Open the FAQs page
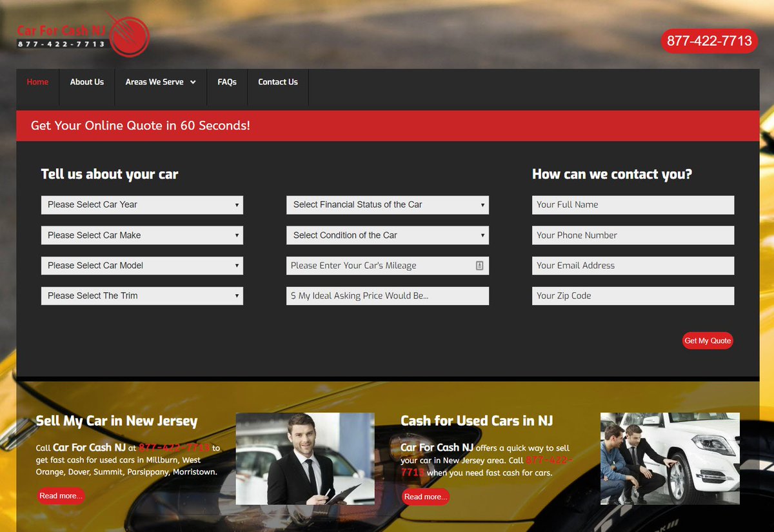The image size is (774, 532). pos(227,82)
